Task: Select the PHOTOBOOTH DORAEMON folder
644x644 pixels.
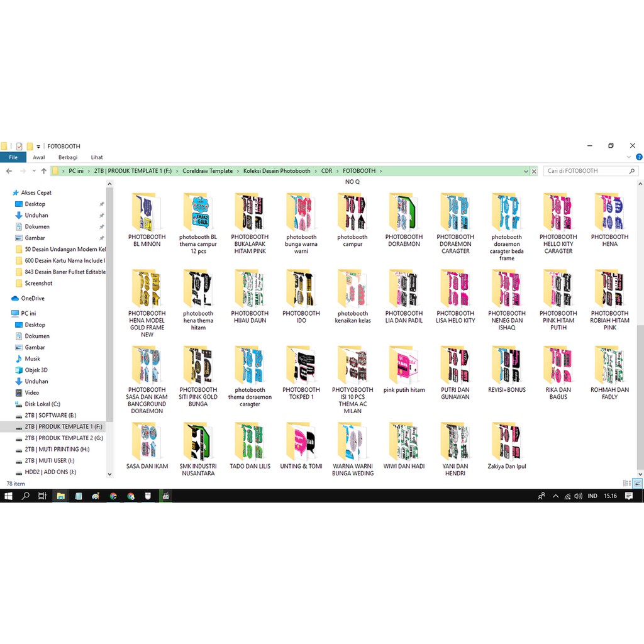Action: coord(404,220)
